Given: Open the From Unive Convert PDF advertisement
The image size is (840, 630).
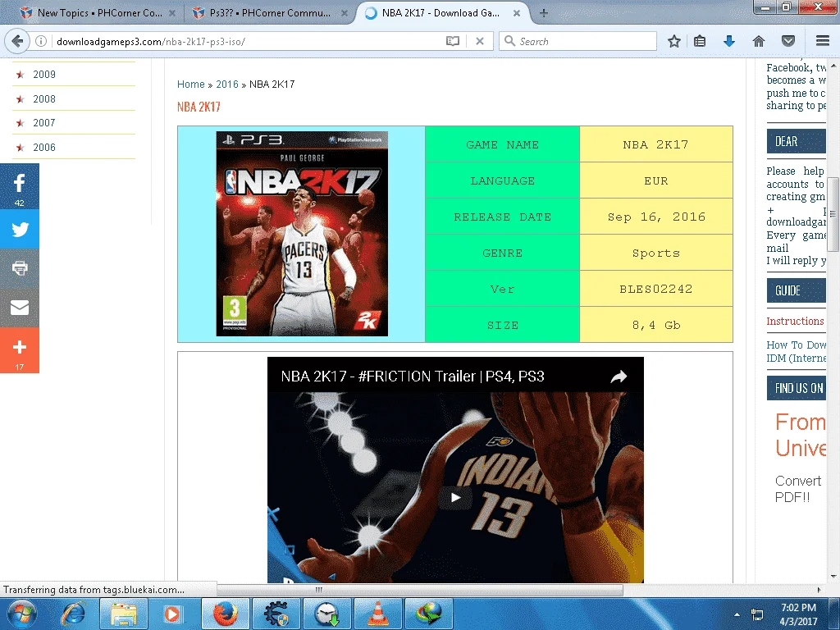Looking at the screenshot, I should 801,458.
